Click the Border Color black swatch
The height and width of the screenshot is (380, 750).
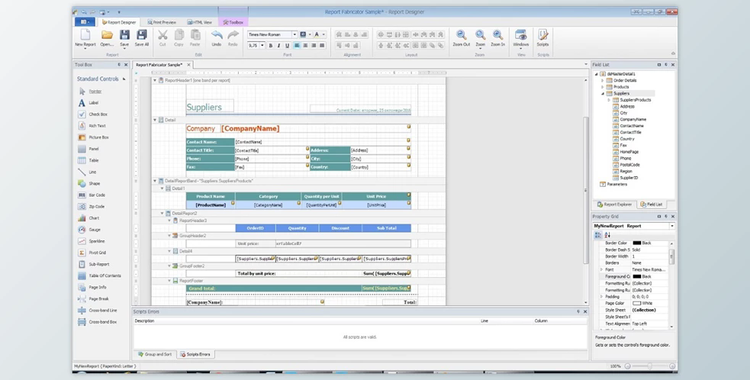pyautogui.click(x=637, y=243)
